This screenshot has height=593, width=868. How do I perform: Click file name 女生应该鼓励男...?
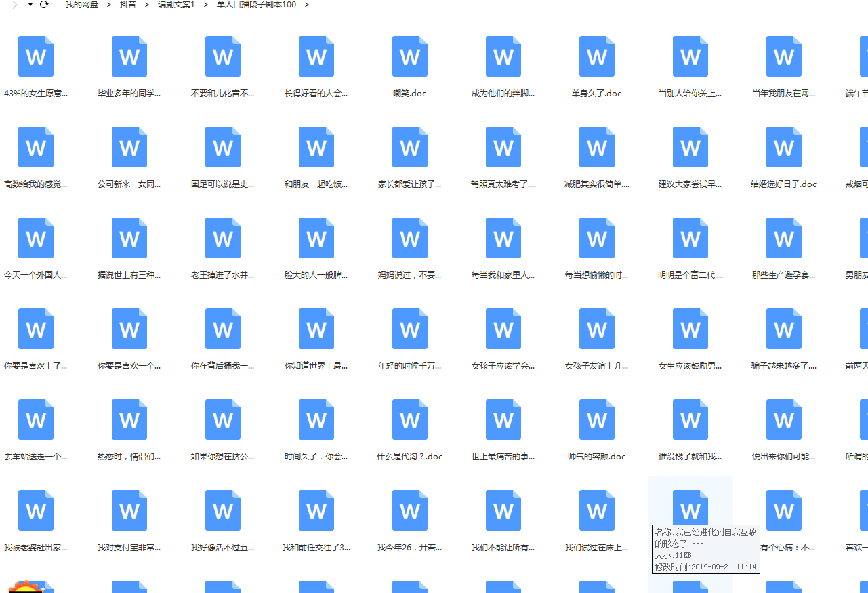tap(690, 366)
